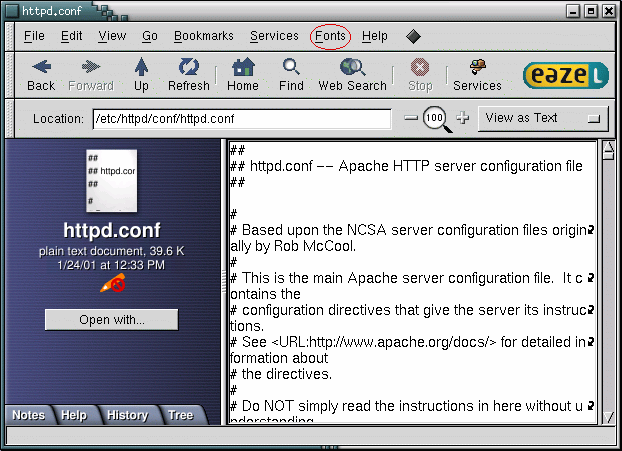Viewport: 622px width, 451px height.
Task: Go up one directory level
Action: click(141, 75)
